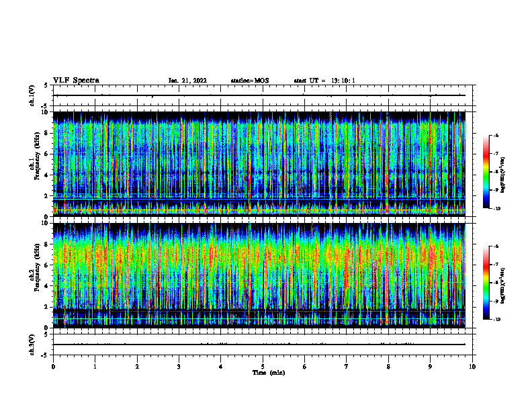This screenshot has height=411, width=532.
Task: Click the "-10" label on ch.1 color bar
Action: pos(496,209)
